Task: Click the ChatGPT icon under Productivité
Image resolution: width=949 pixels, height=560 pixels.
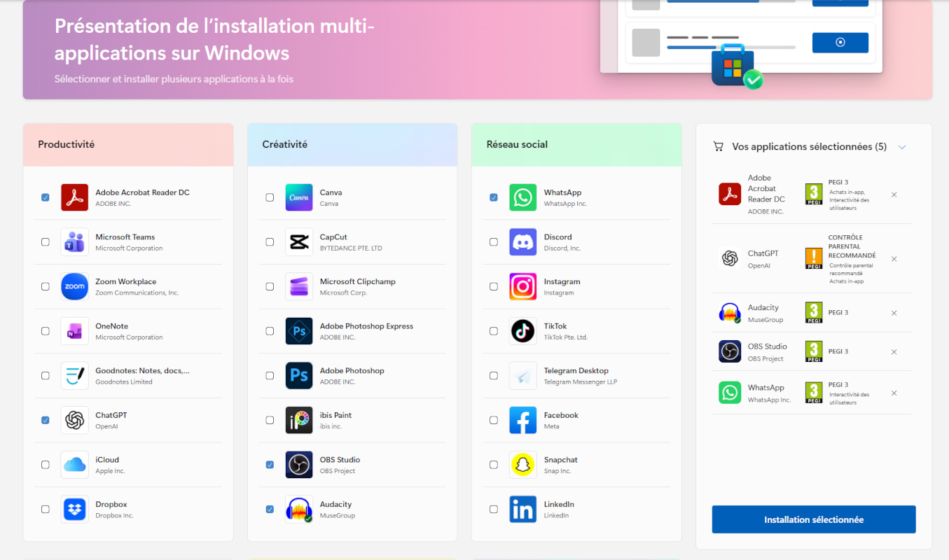Action: (x=74, y=419)
